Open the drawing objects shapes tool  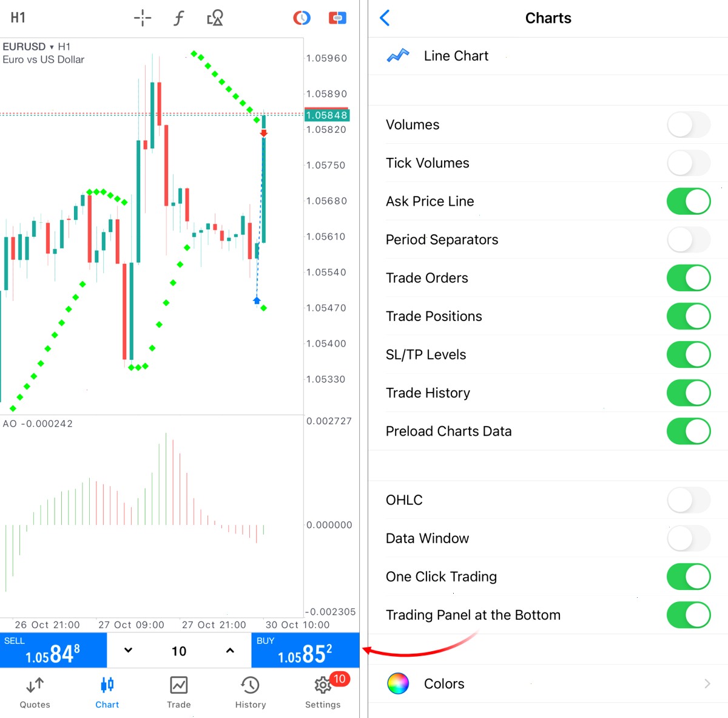(215, 18)
